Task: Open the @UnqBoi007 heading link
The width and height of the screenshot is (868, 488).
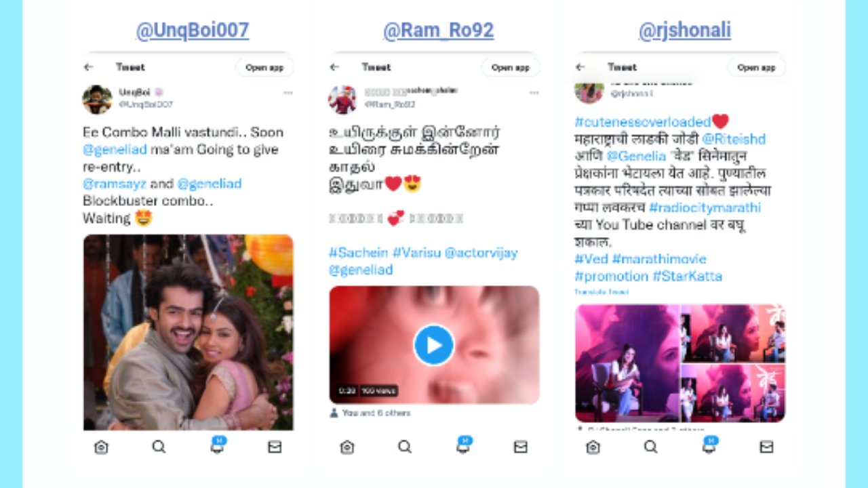Action: tap(193, 30)
